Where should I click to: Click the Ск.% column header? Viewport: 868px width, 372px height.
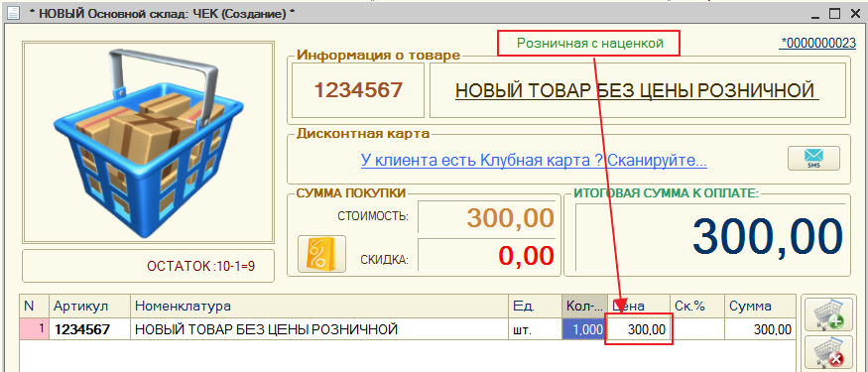(697, 307)
